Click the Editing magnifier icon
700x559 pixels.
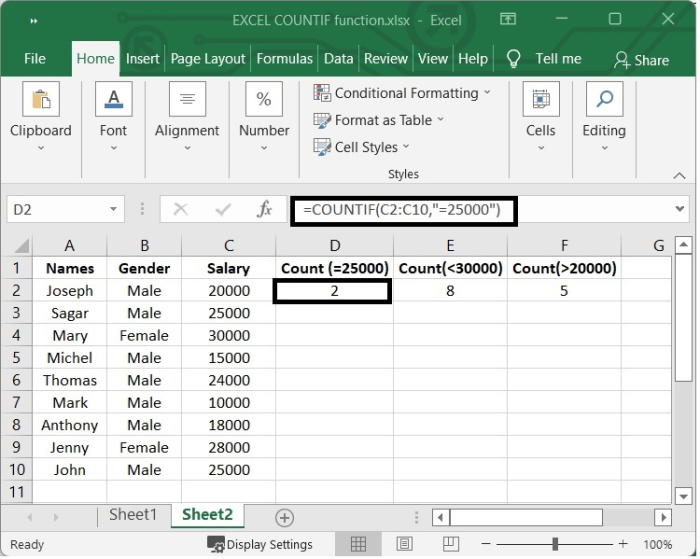tap(604, 100)
